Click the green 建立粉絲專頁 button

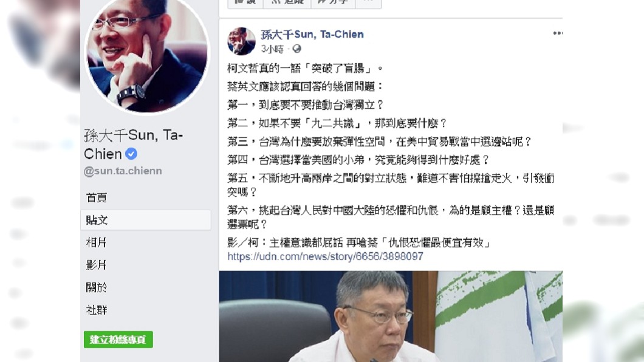pyautogui.click(x=118, y=340)
